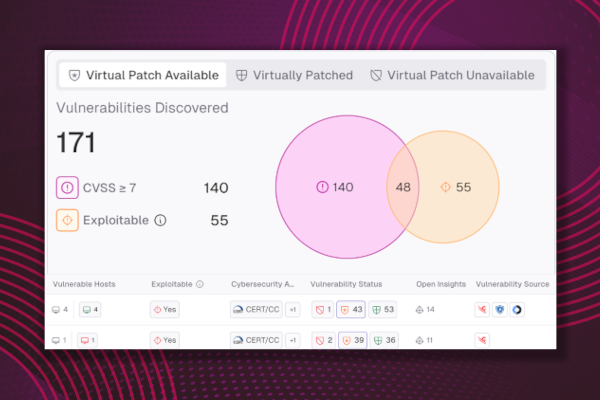Click the green host badge showing 4
Image resolution: width=600 pixels, height=400 pixels.
(x=90, y=309)
